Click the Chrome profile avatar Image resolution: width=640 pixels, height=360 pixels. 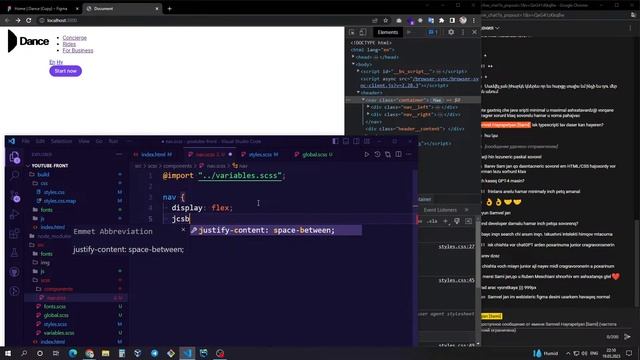pyautogui.click(x=463, y=20)
